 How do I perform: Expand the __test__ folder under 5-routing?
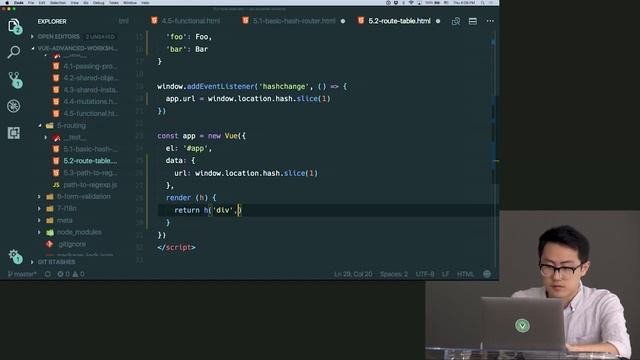46,138
